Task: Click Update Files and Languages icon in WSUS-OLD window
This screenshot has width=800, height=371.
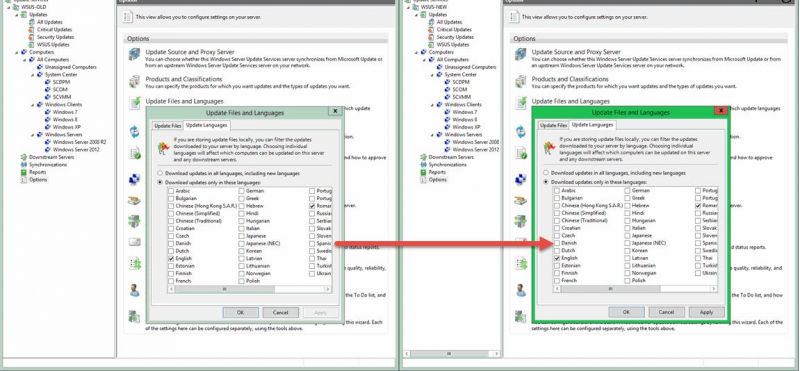Action: click(135, 103)
